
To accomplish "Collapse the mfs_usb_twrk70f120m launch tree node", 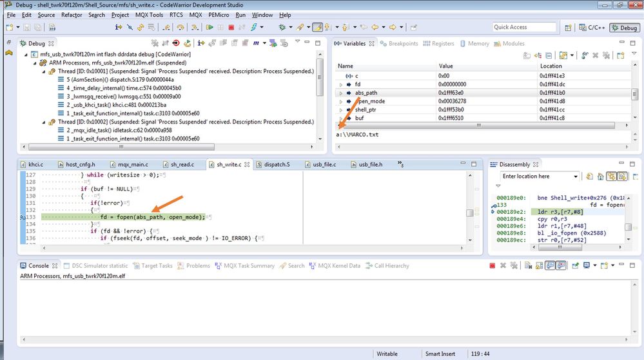I will [26, 54].
